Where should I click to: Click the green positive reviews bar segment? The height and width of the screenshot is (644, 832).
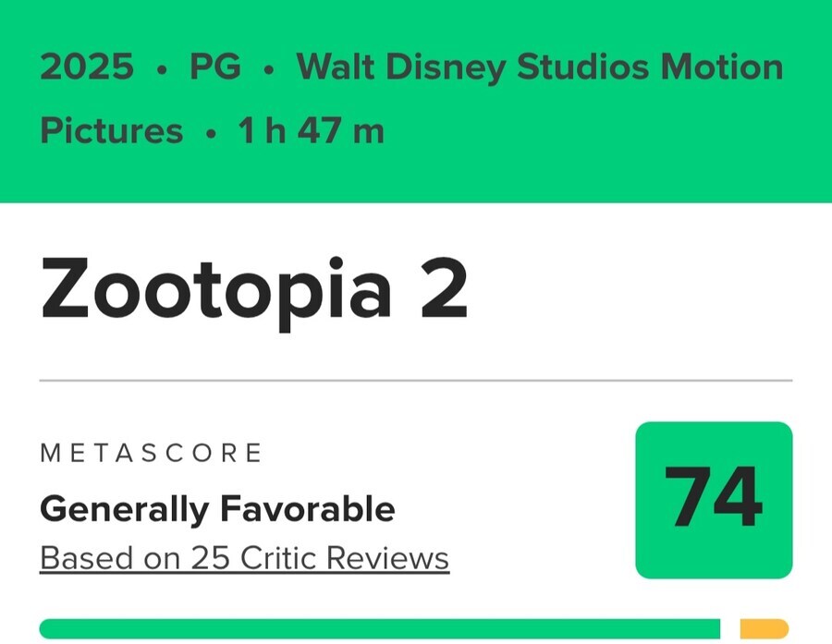(379, 629)
